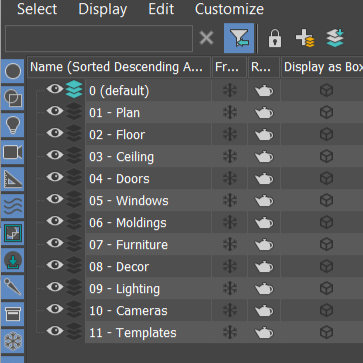The width and height of the screenshot is (363, 363).
Task: Hide the 01 - Plan layer
Action: click(55, 111)
